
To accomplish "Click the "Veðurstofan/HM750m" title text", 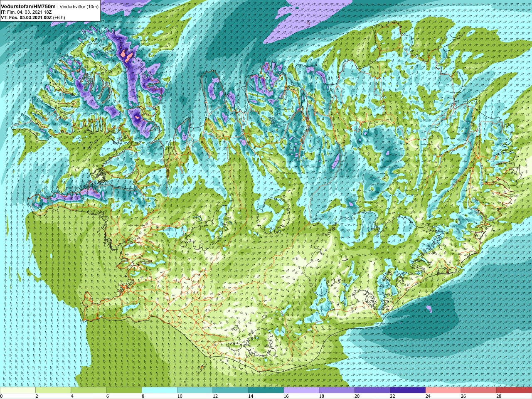I will [x=29, y=6].
